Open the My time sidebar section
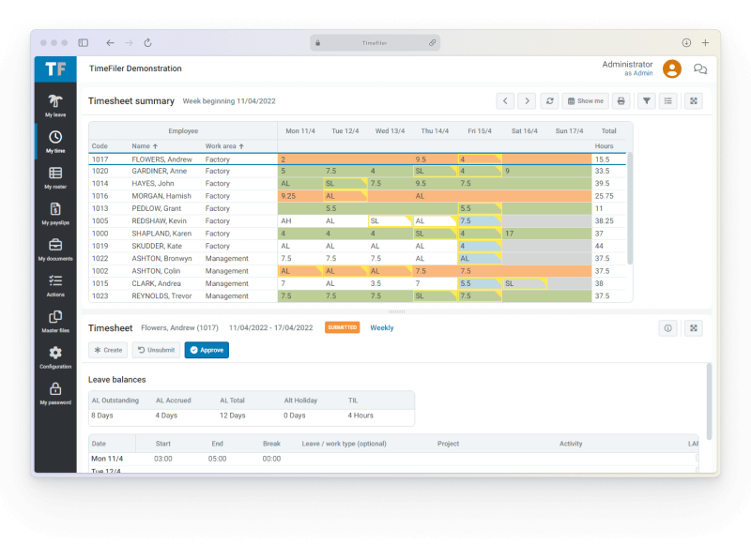This screenshot has width=751, height=560. pos(55,142)
